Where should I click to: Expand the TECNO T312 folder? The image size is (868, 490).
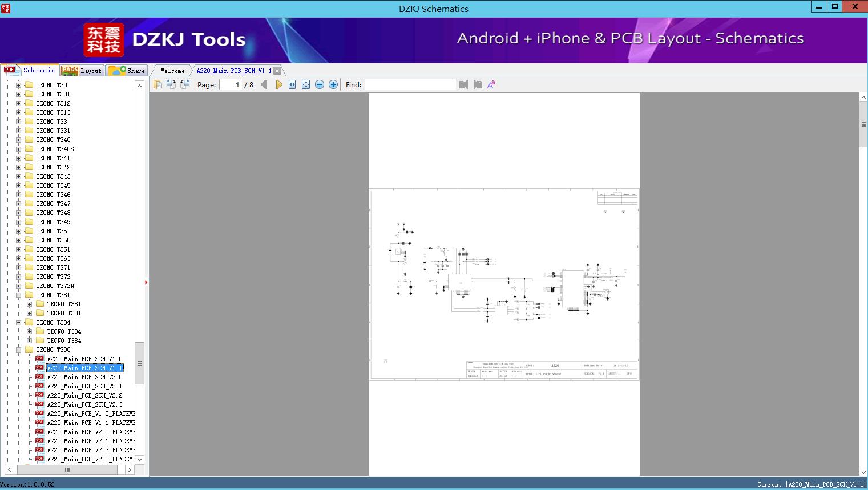(x=18, y=103)
